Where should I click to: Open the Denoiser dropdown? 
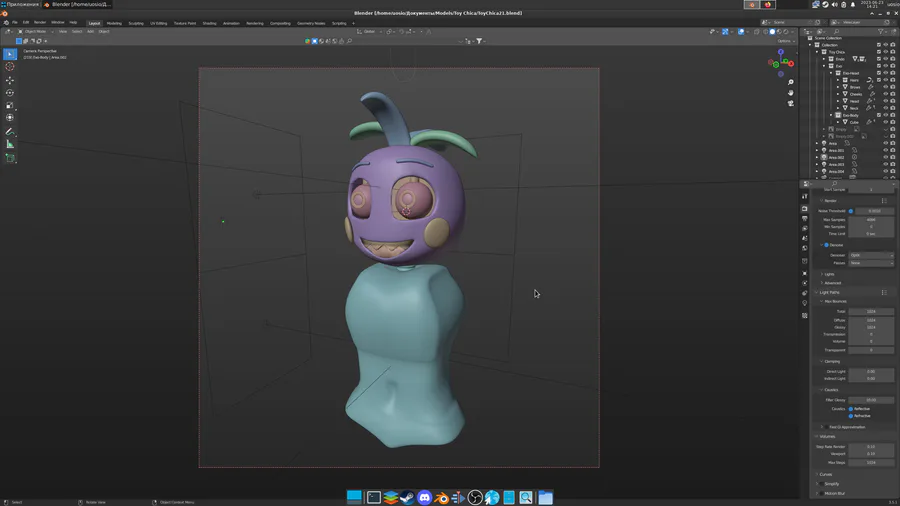(x=871, y=255)
